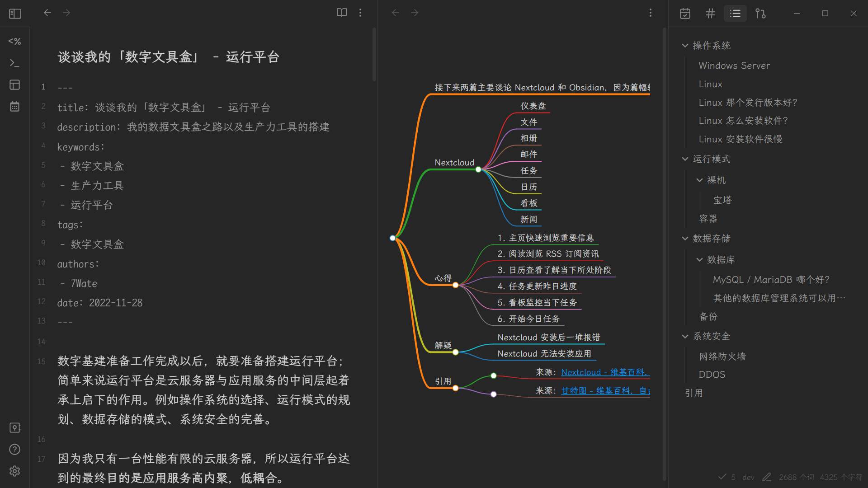This screenshot has width=868, height=488.
Task: Open the mind map pane more-options menu
Action: tap(650, 13)
